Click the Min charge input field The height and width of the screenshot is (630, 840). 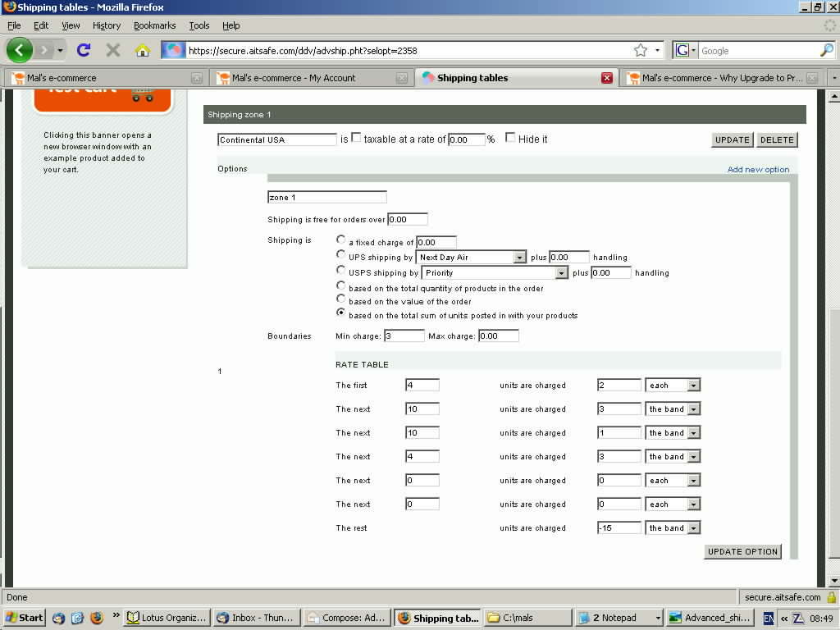tap(404, 336)
